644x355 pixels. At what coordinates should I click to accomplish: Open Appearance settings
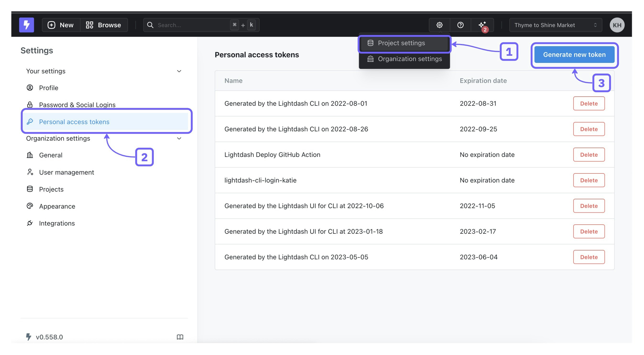point(57,206)
